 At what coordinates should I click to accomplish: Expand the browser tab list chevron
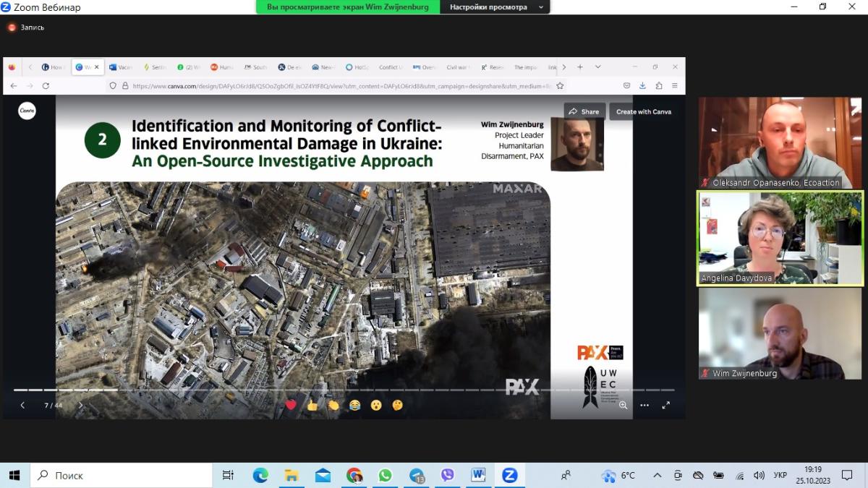pos(597,67)
